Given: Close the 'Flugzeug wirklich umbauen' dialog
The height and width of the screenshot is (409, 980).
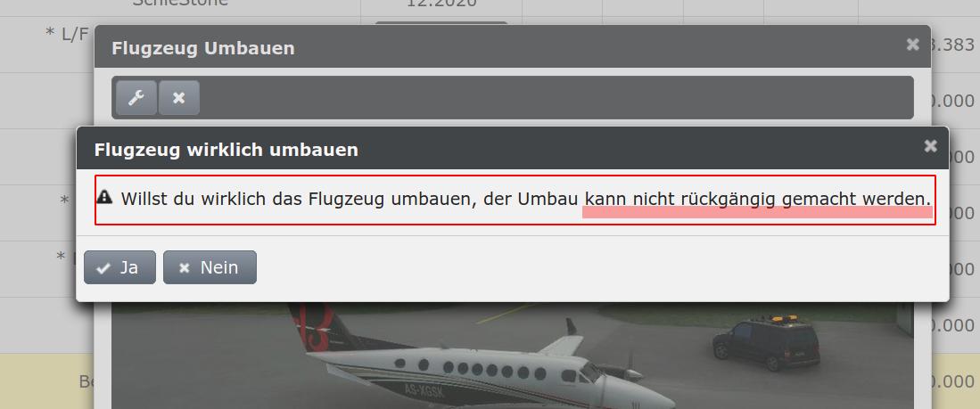Looking at the screenshot, I should [x=931, y=145].
